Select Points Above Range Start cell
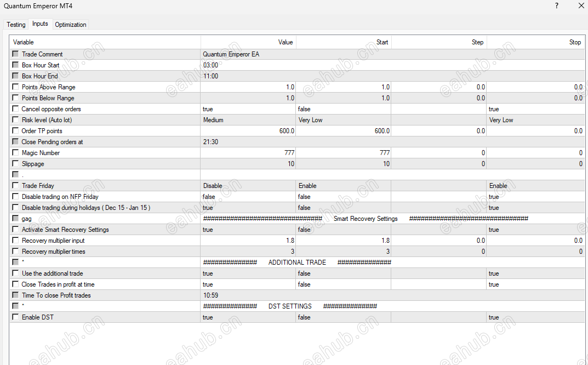Viewport: 588px width, 365px height. coord(344,87)
